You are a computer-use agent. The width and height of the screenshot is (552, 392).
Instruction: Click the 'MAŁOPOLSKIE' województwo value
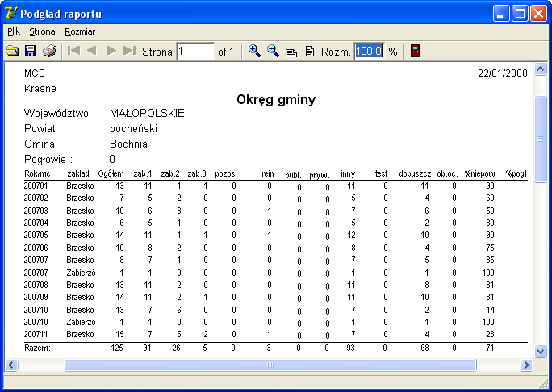tap(147, 113)
